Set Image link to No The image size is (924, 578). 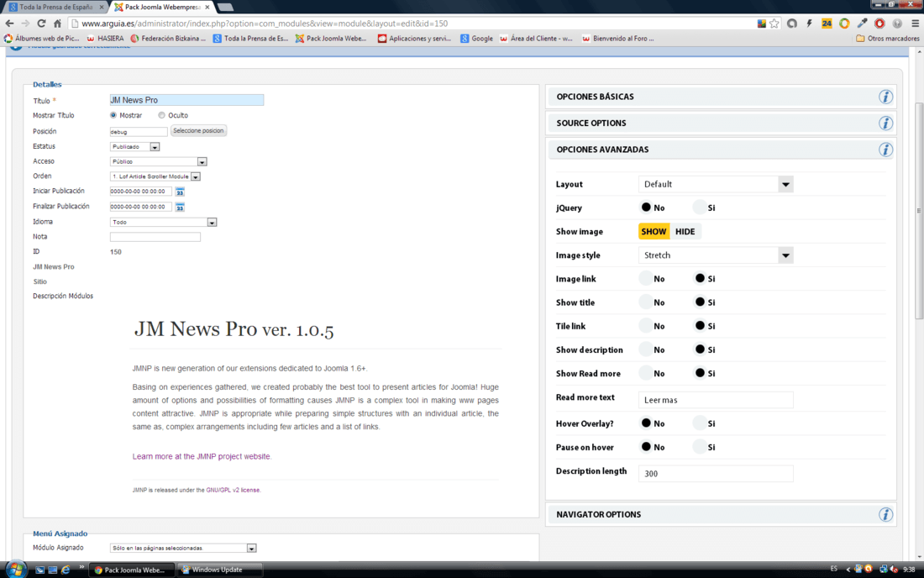click(646, 279)
